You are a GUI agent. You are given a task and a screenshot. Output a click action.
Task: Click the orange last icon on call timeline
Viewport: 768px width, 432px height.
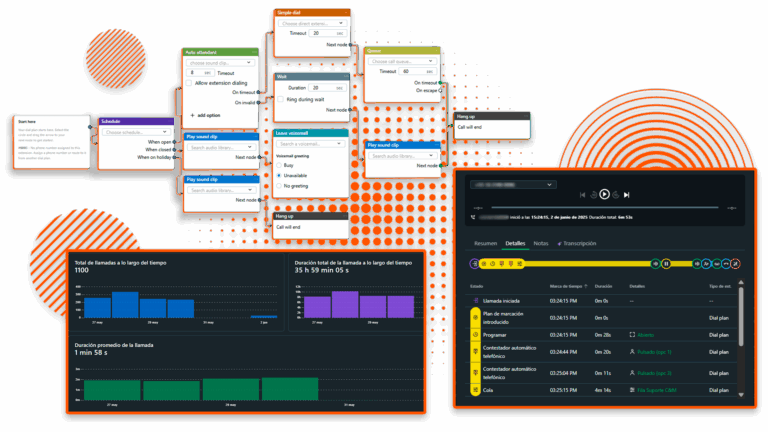[x=736, y=264]
